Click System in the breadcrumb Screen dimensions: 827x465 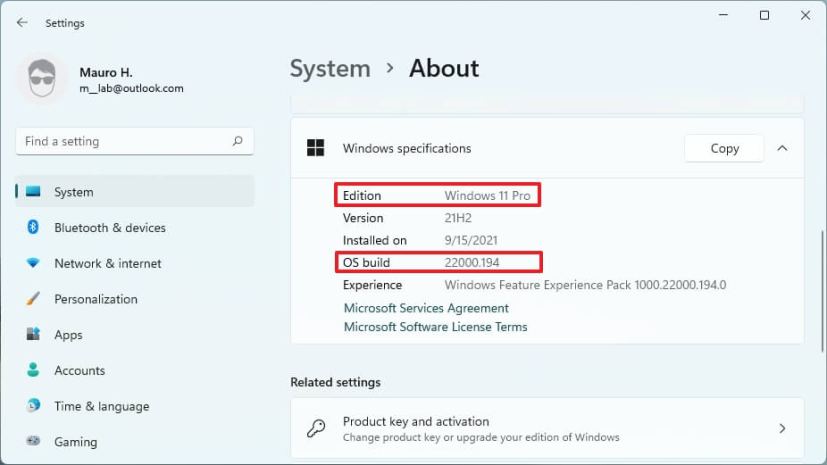[330, 69]
